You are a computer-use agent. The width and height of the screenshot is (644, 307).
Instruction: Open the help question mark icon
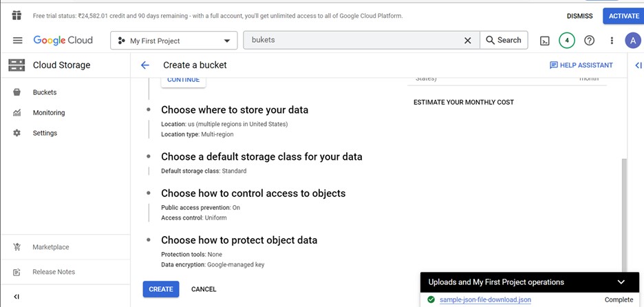tap(589, 41)
